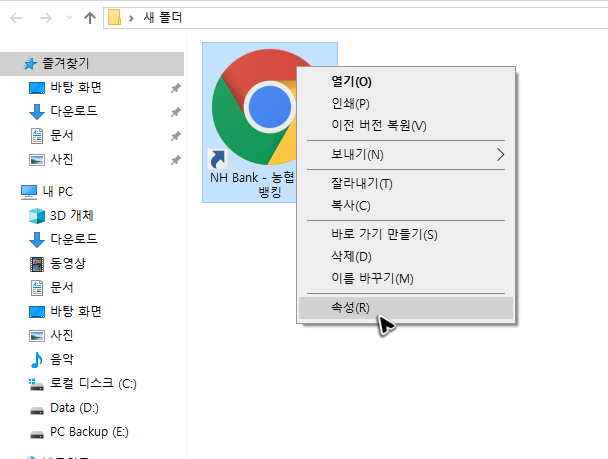The image size is (608, 459).
Task: Click the folder icon in address bar
Action: coord(114,17)
